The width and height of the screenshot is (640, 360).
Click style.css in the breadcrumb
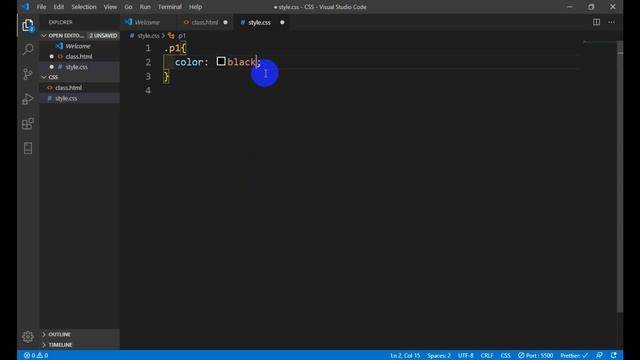pyautogui.click(x=148, y=36)
